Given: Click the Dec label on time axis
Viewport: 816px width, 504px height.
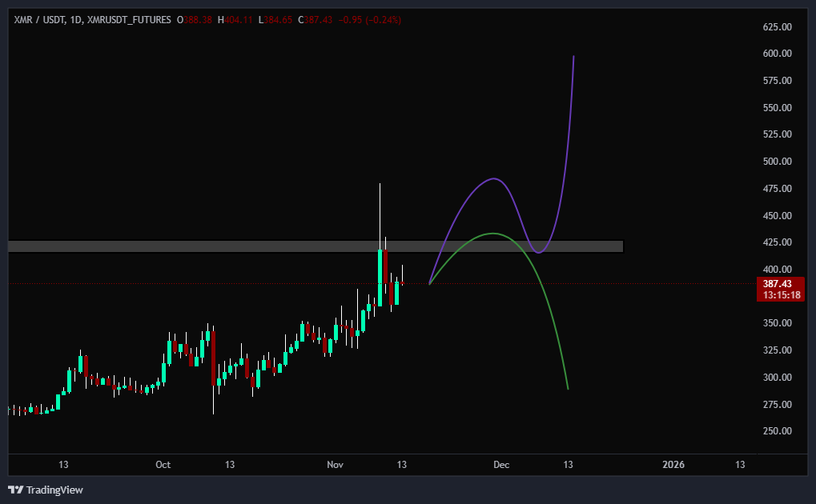Looking at the screenshot, I should tap(501, 465).
